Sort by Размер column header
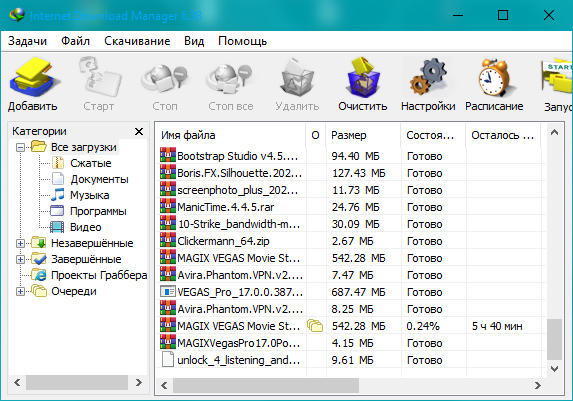573x401 pixels. coord(363,135)
